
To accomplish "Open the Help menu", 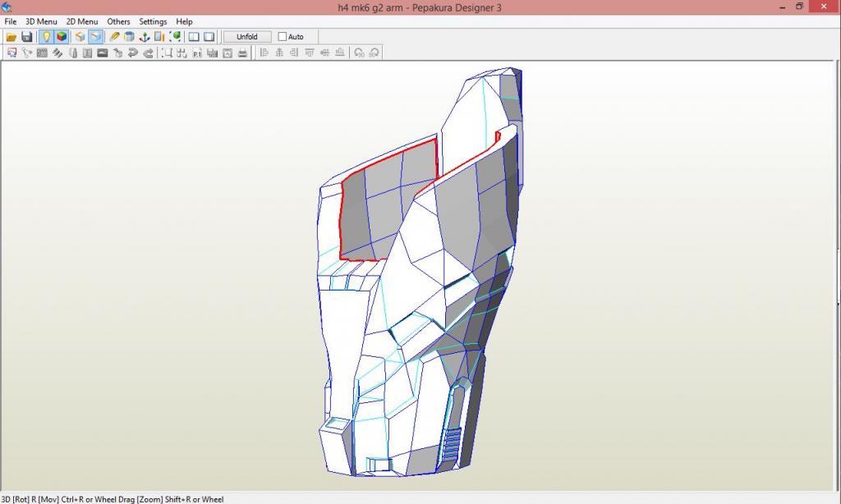I will click(184, 21).
